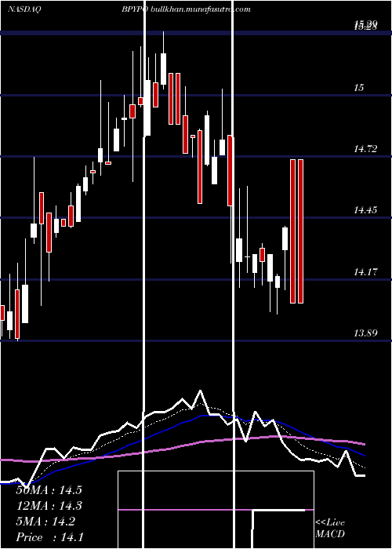This screenshot has width=392, height=549.
Task: Click the 50MA : 14.5 readout
Action: (49, 490)
